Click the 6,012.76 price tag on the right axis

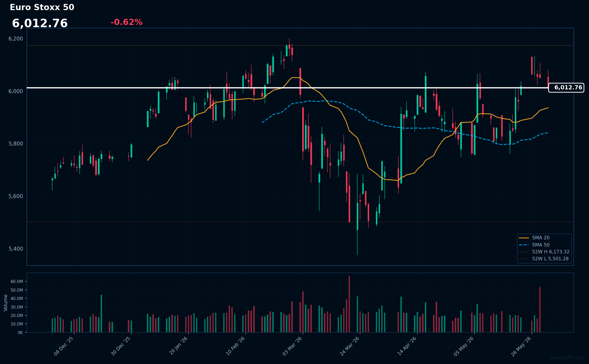[x=566, y=88]
